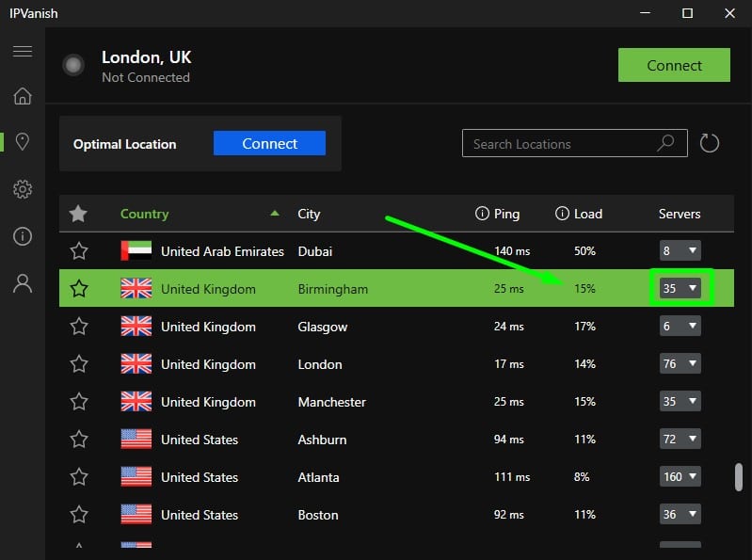The height and width of the screenshot is (560, 752).
Task: Select the Boston city entry
Action: pos(318,515)
